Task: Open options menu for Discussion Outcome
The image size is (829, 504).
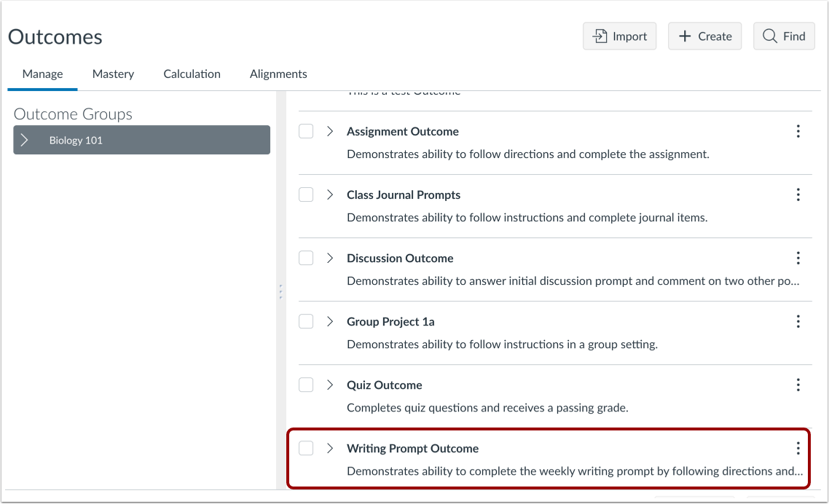Action: [798, 258]
